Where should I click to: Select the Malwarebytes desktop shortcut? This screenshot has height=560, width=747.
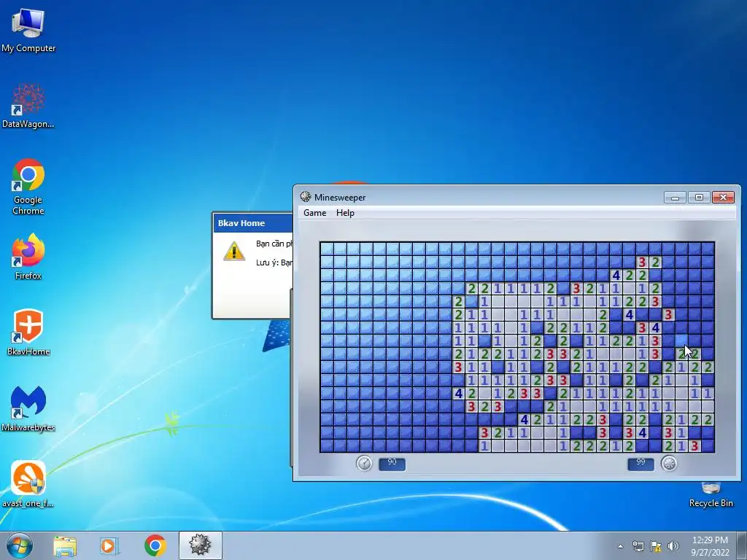(28, 408)
